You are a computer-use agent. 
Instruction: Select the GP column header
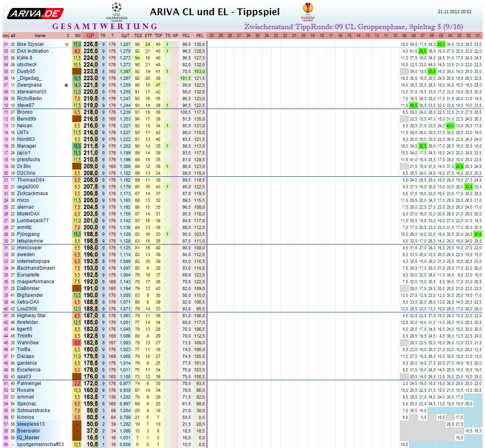coord(90,36)
